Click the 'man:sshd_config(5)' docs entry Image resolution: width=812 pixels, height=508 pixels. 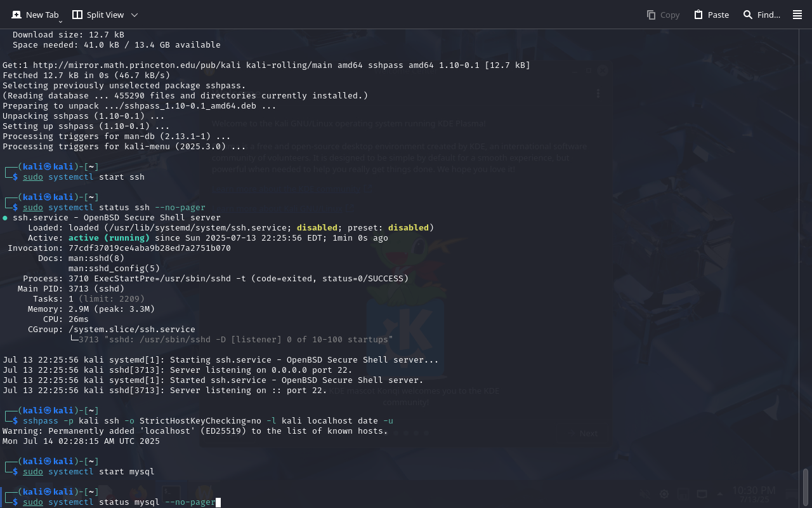coord(114,269)
